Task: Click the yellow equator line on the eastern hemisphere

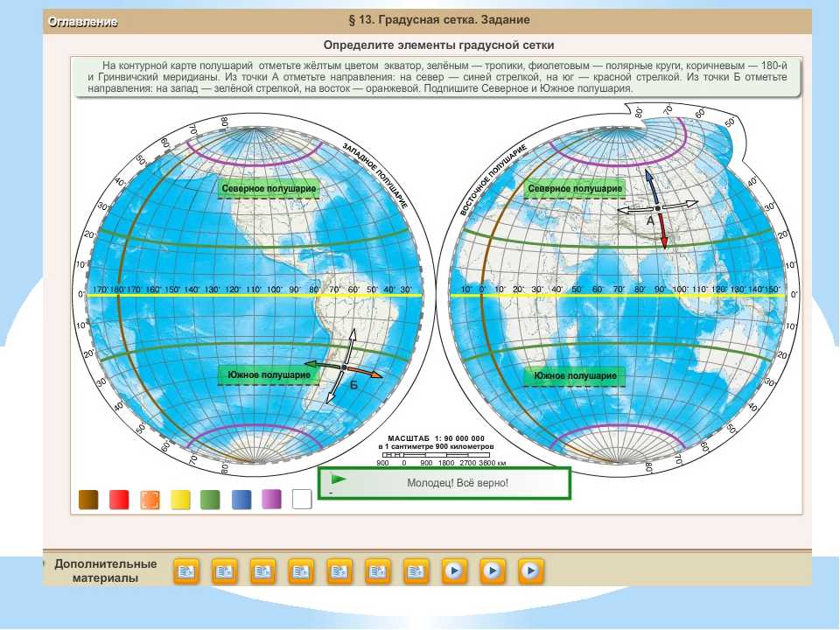Action: 616,296
